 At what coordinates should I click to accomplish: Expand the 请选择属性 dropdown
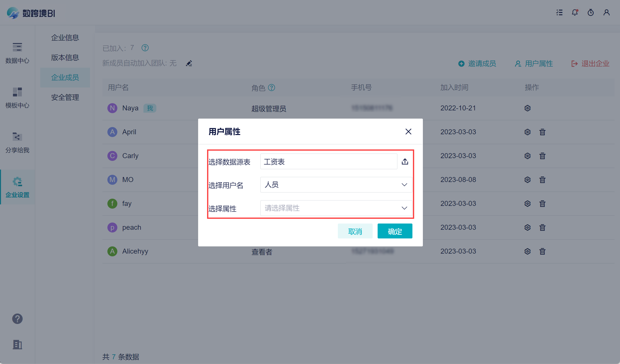[x=336, y=208]
